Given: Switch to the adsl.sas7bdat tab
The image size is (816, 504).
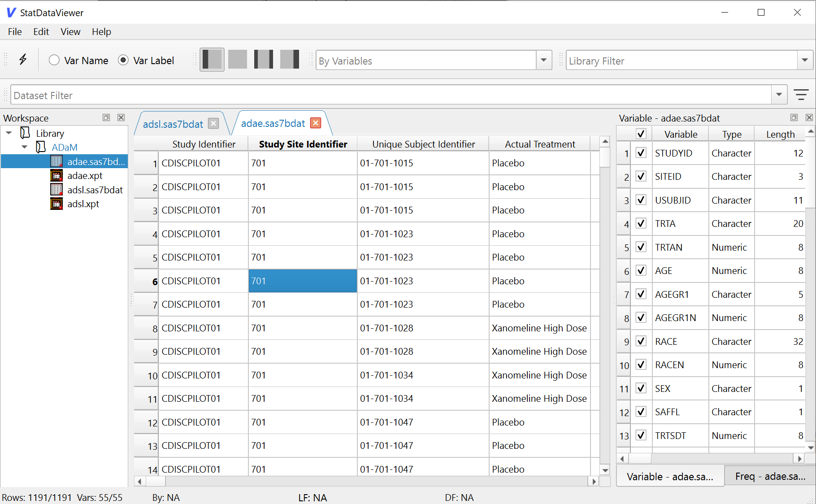Looking at the screenshot, I should pos(173,124).
